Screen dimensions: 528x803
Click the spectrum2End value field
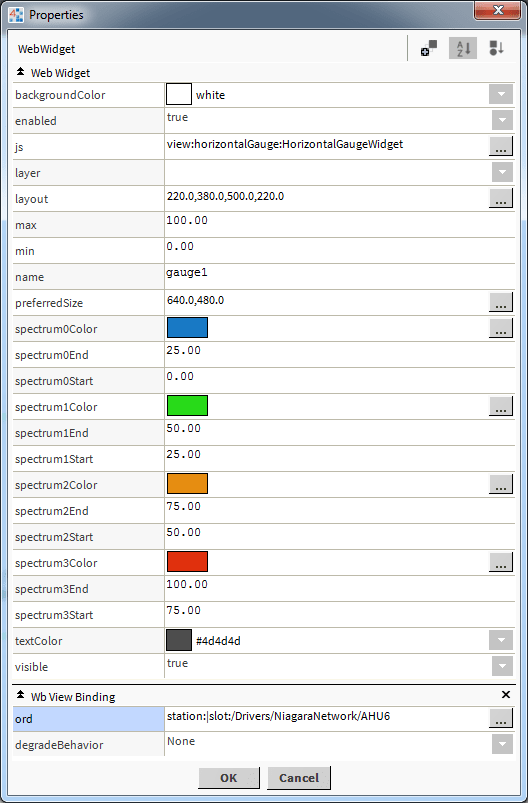pyautogui.click(x=340, y=511)
